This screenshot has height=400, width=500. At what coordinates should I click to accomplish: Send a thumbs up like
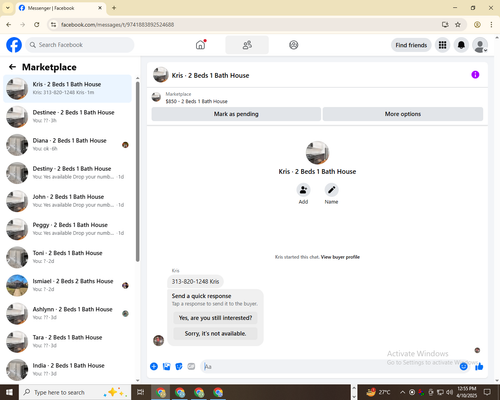(479, 367)
